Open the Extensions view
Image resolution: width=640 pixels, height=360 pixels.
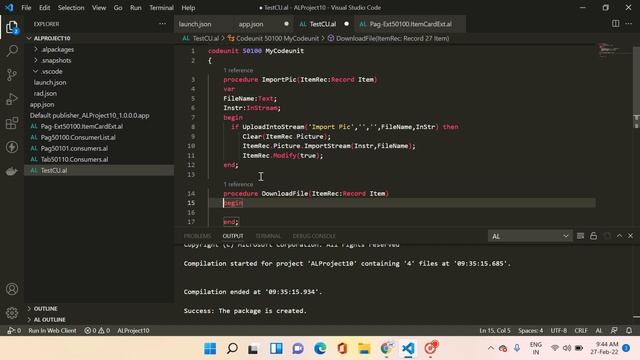(12, 123)
